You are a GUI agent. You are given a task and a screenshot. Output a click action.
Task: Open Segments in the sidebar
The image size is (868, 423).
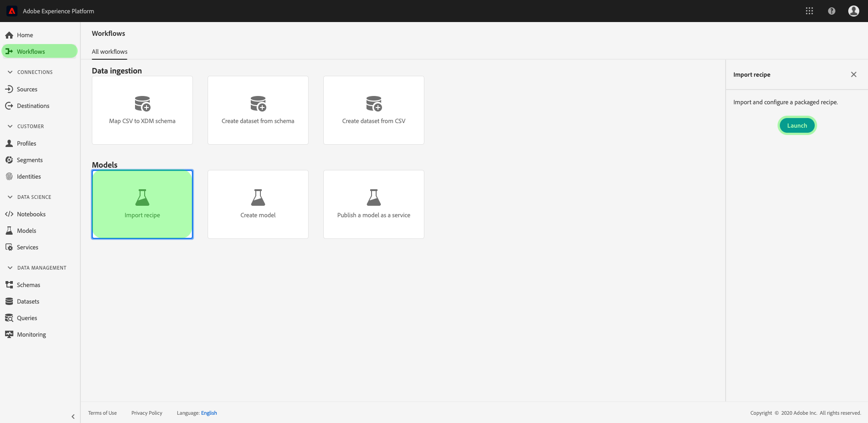click(x=30, y=160)
